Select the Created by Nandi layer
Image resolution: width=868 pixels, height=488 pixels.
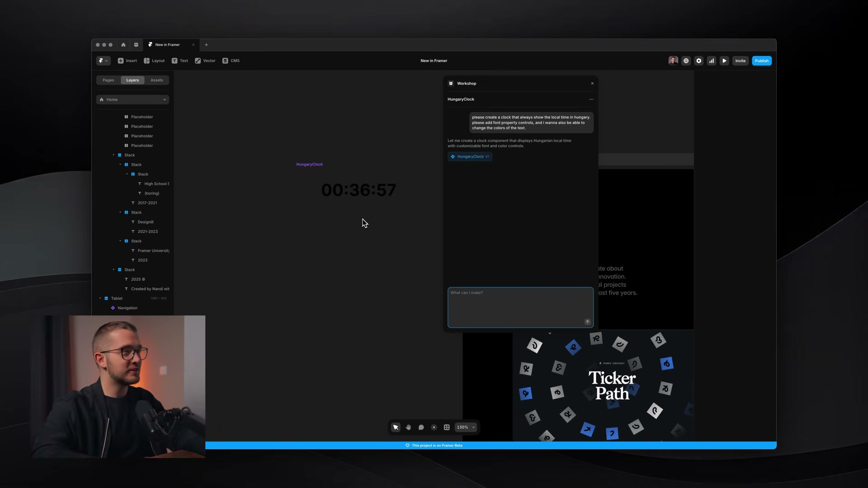[x=150, y=289]
